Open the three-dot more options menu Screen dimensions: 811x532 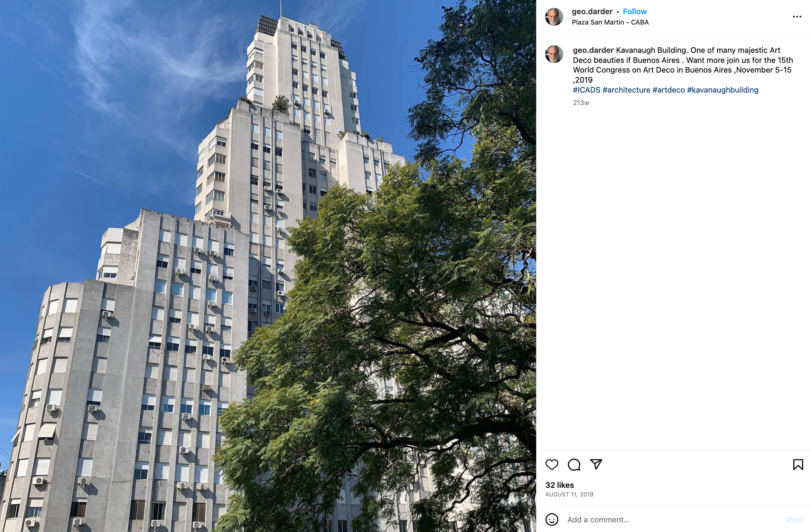797,17
